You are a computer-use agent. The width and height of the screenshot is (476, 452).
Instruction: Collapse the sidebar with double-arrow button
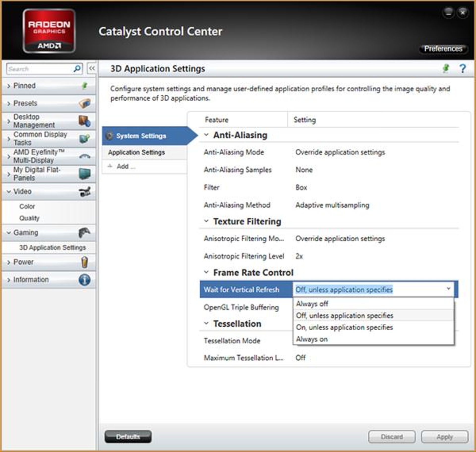click(x=92, y=68)
